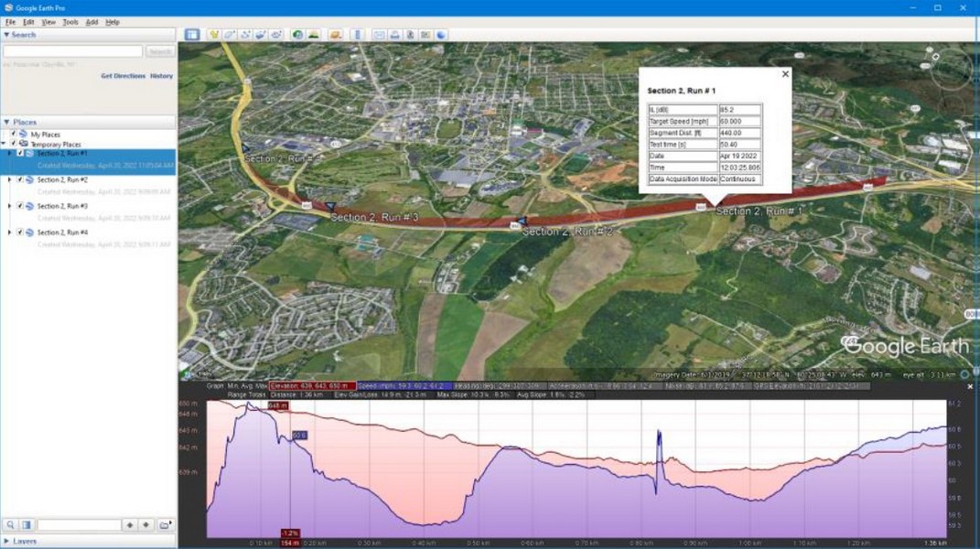Collapse the Search panel

tap(6, 35)
